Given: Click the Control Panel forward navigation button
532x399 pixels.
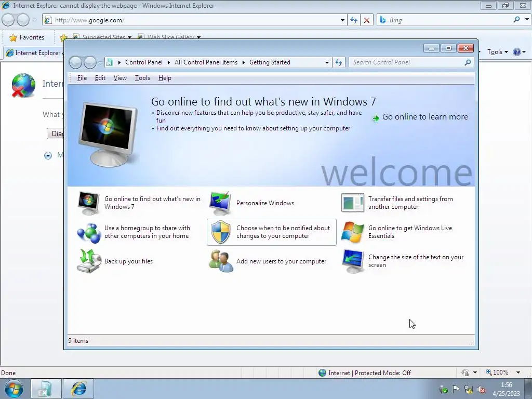Looking at the screenshot, I should (x=89, y=62).
